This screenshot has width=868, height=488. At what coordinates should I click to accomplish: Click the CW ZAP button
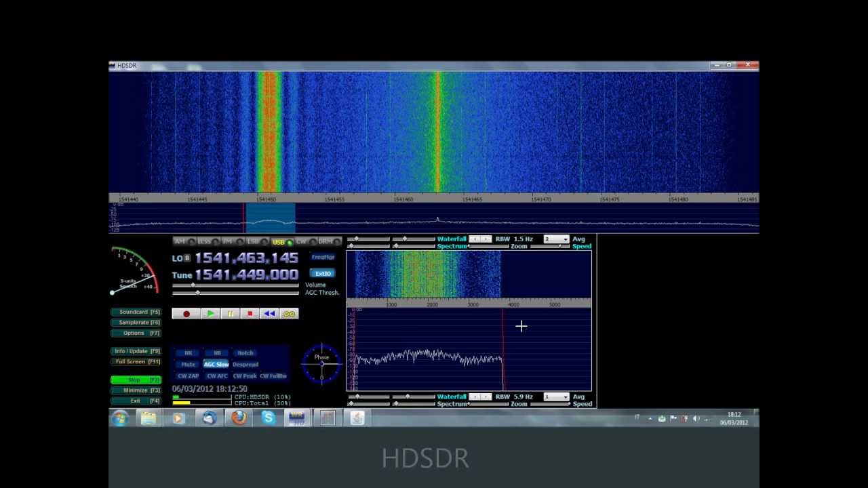188,376
